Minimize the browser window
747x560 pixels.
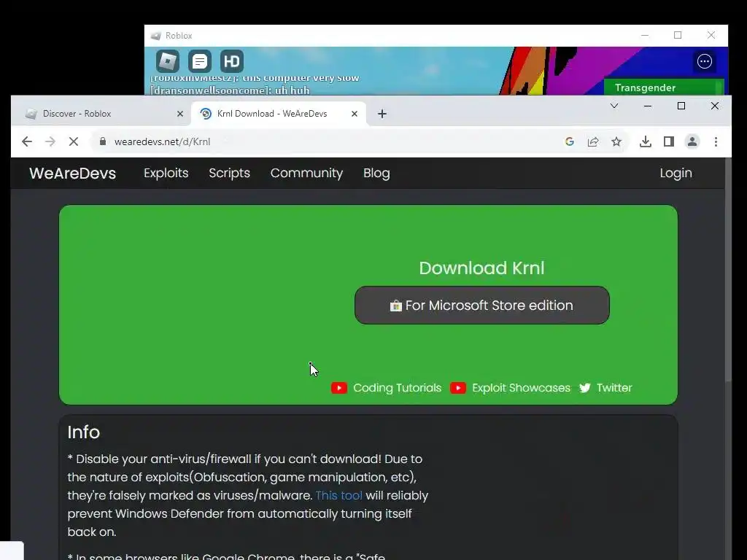point(648,106)
